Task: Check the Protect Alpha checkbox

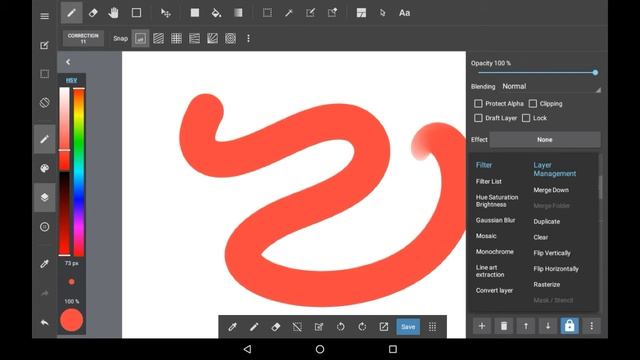Action: point(478,104)
